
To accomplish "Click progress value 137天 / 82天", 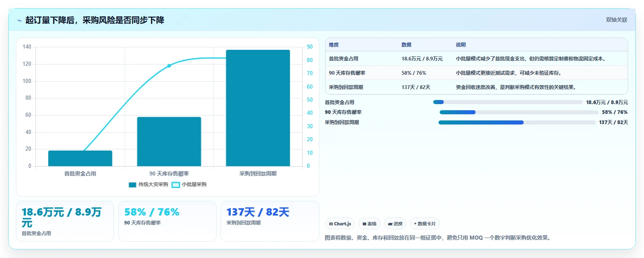I will [x=613, y=122].
